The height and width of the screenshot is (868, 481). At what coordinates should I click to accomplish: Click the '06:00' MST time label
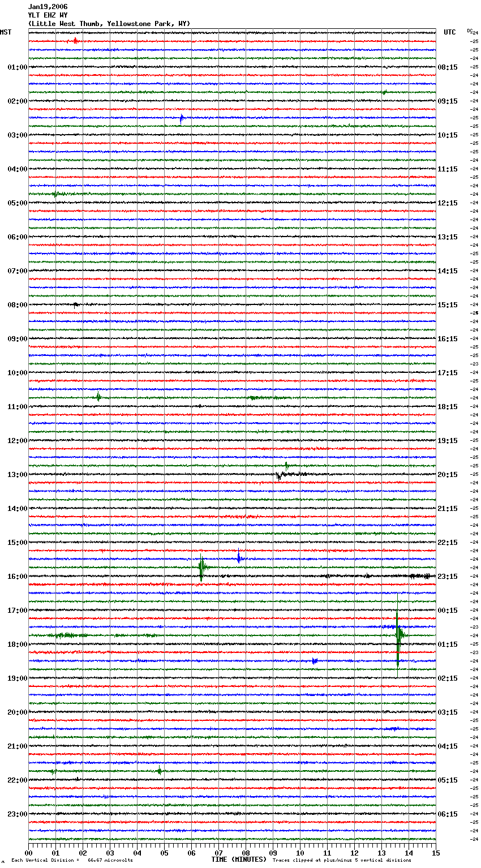pos(18,237)
